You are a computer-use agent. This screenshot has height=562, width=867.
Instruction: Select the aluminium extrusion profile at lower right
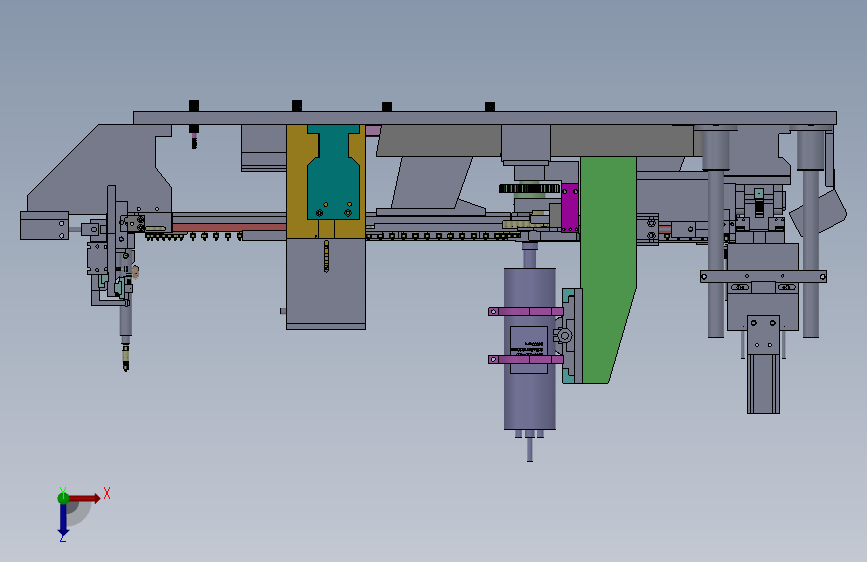(764, 384)
